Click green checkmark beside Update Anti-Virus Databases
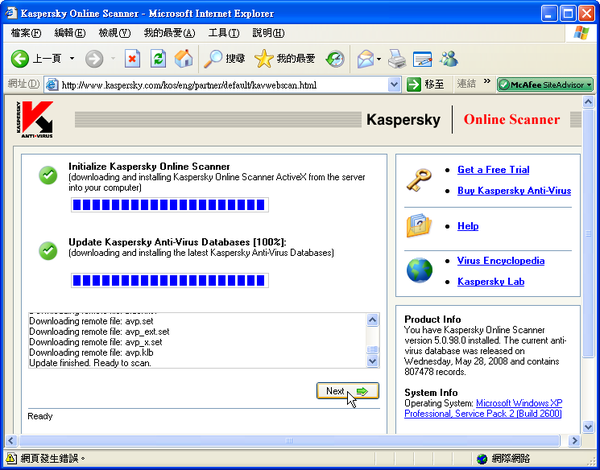Image resolution: width=600 pixels, height=470 pixels. pyautogui.click(x=48, y=251)
